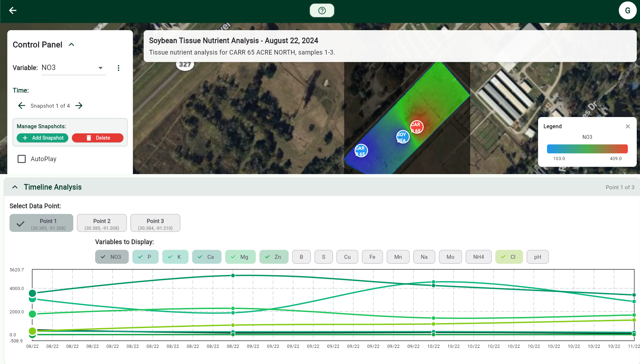This screenshot has width=640, height=364.
Task: Close the Legend panel
Action: (x=628, y=126)
